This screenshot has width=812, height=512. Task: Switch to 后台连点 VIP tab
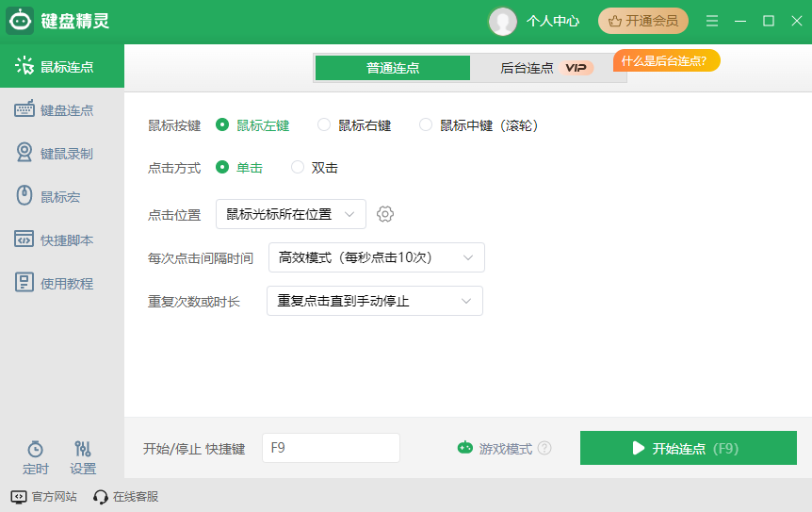point(546,68)
